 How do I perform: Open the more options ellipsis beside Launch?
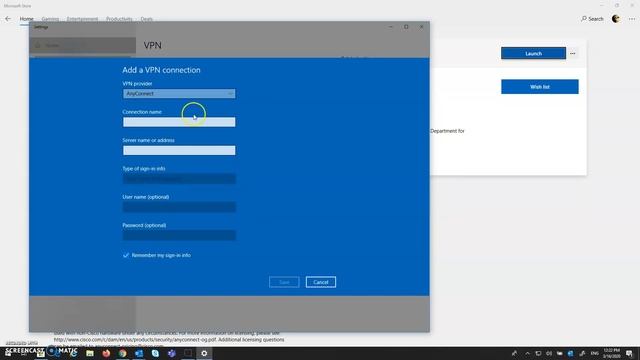tap(573, 53)
